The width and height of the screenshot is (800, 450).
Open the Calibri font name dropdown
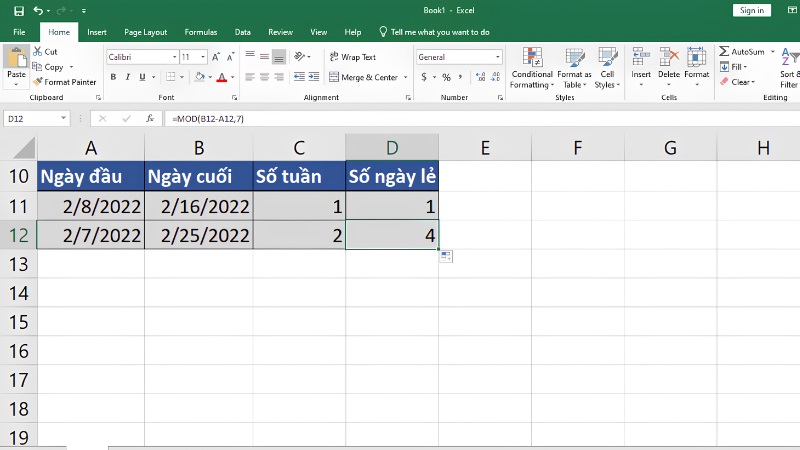click(x=174, y=57)
